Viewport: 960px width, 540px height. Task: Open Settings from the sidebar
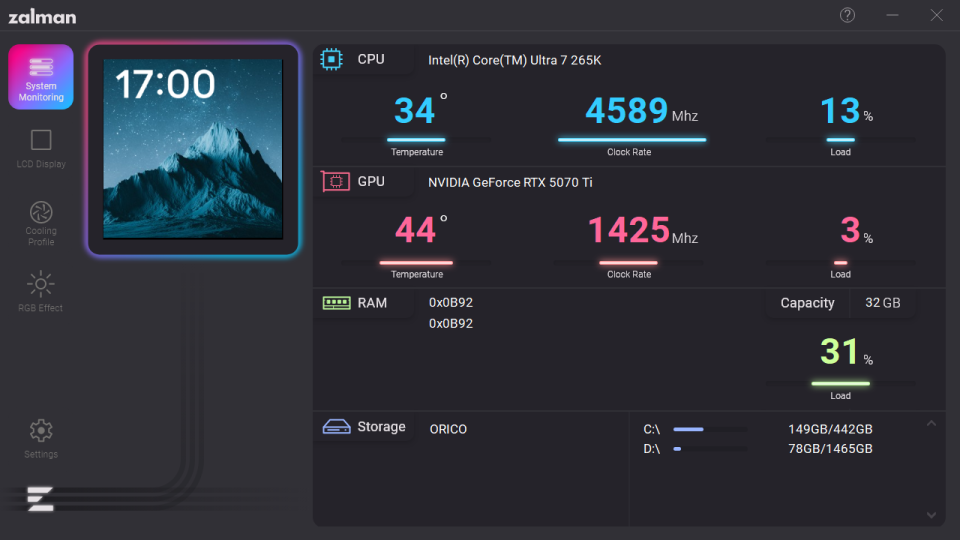(x=41, y=438)
